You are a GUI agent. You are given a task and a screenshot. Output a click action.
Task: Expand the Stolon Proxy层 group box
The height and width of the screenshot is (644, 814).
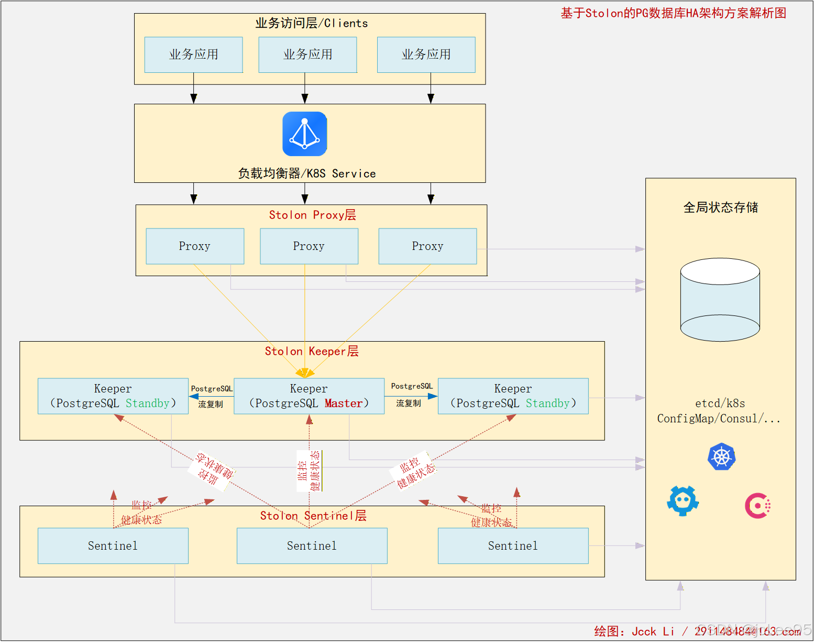pyautogui.click(x=312, y=214)
